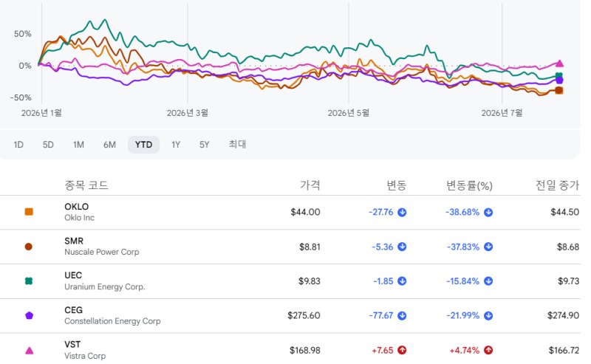Click UEC price $9.83
This screenshot has width=591, height=364.
(x=310, y=281)
